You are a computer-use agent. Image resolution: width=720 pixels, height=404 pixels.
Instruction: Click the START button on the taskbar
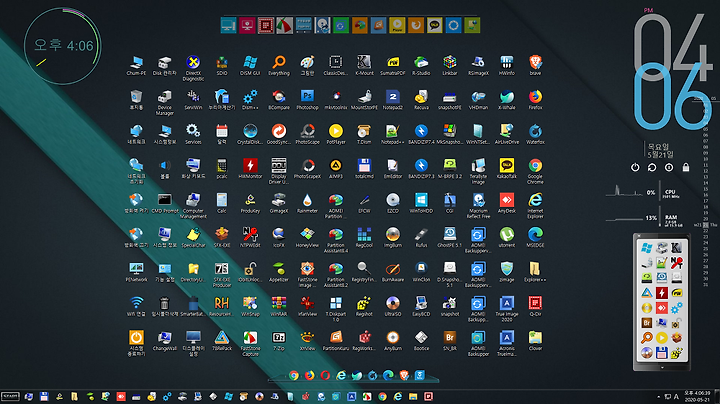10,396
